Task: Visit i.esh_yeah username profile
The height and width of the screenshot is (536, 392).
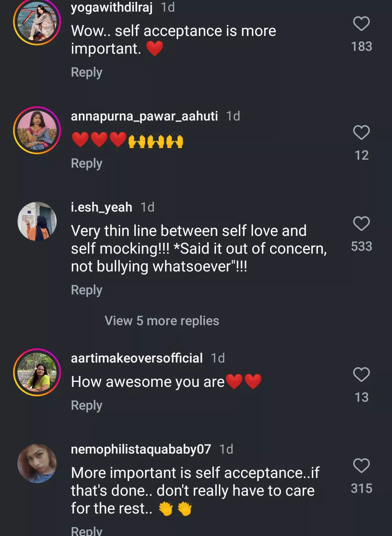Action: [x=101, y=207]
